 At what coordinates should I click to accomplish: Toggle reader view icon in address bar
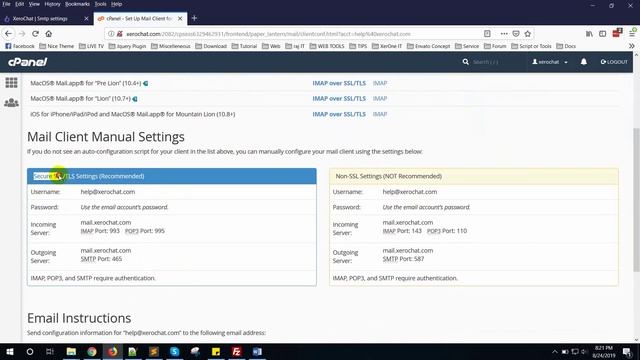click(487, 34)
